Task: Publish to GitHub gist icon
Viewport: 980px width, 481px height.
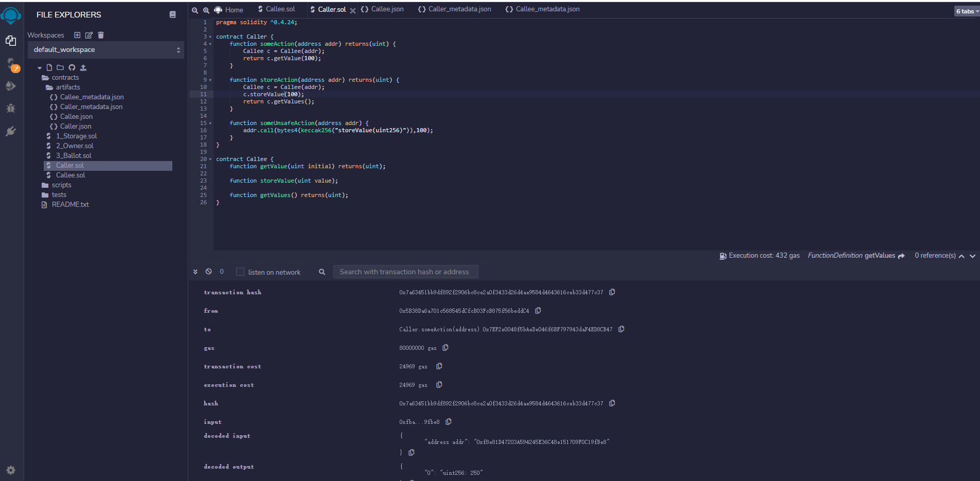Action: [72, 67]
